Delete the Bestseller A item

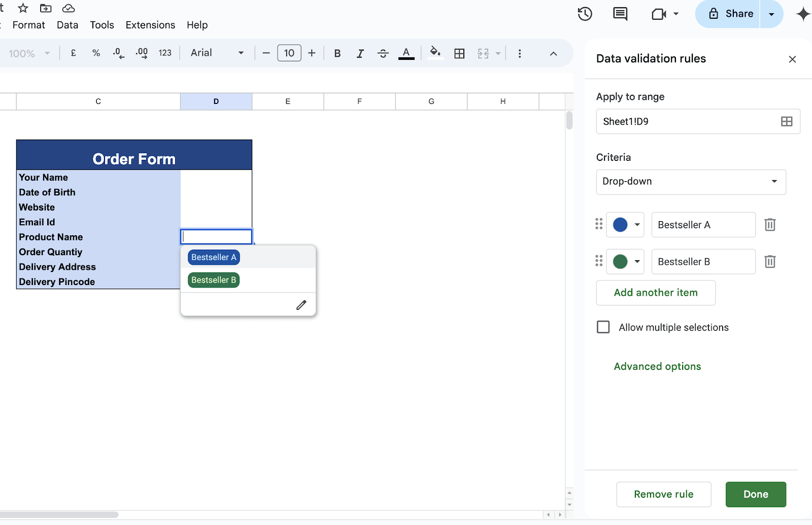point(770,225)
